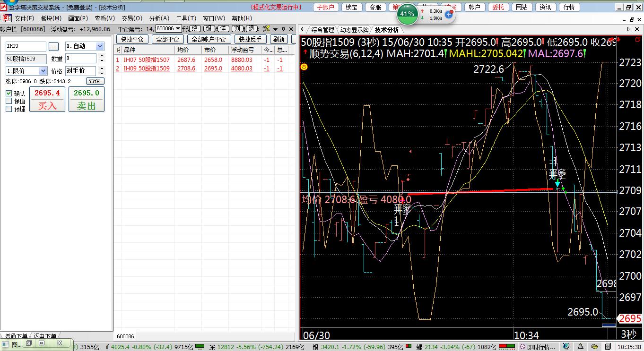The width and height of the screenshot is (644, 351).
Task: Click the 统 icon in account bar
Action: click(195, 29)
